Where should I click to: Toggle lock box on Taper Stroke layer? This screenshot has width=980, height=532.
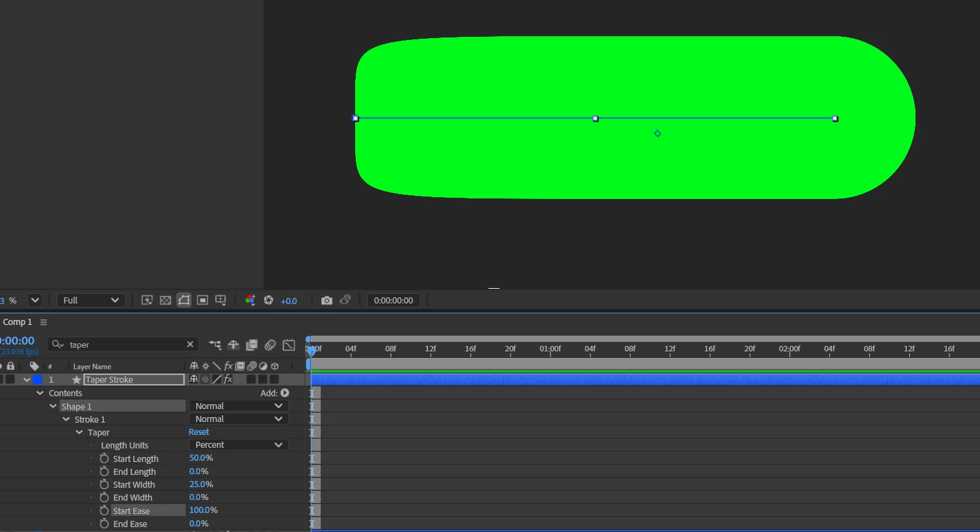(x=10, y=380)
